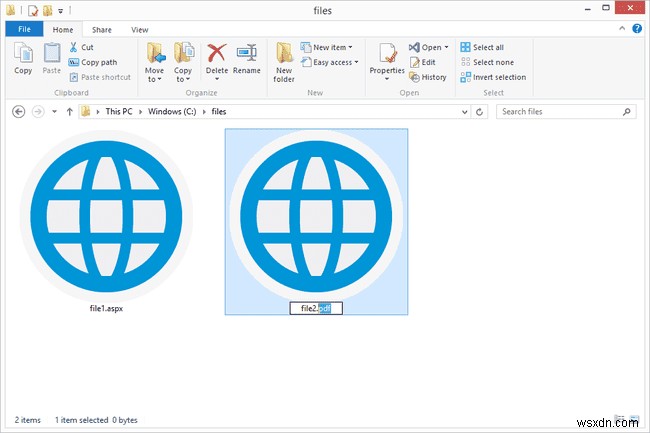Click the red Delete icon

point(216,56)
